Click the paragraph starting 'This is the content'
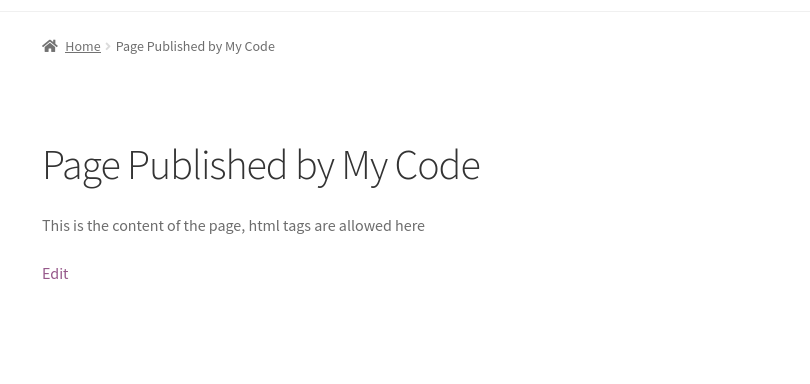Image resolution: width=810 pixels, height=384 pixels. [233, 226]
